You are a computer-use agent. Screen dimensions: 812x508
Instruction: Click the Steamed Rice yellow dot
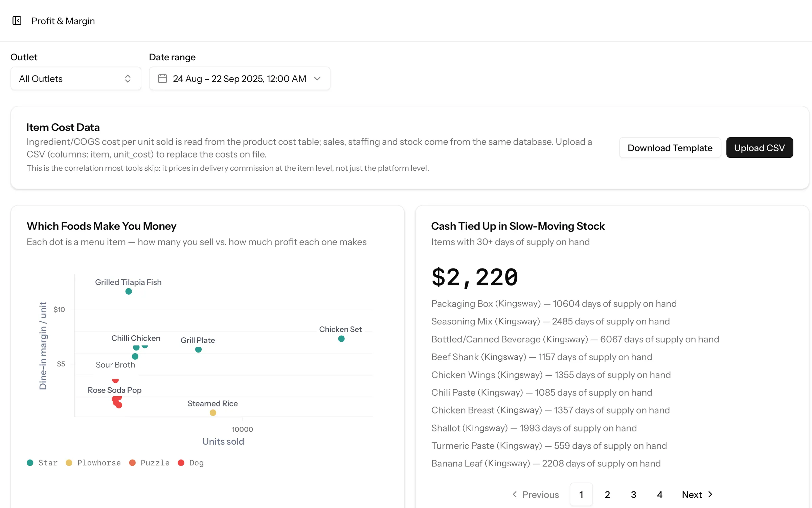click(213, 412)
